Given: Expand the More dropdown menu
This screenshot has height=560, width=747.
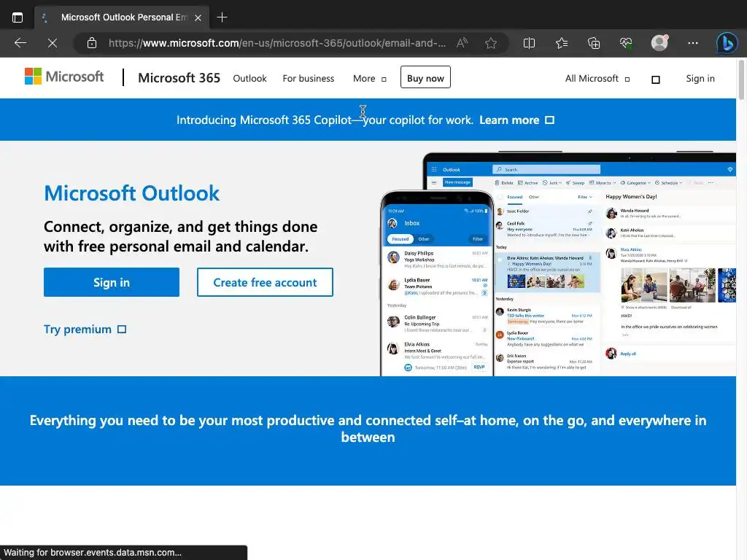Looking at the screenshot, I should pyautogui.click(x=369, y=79).
